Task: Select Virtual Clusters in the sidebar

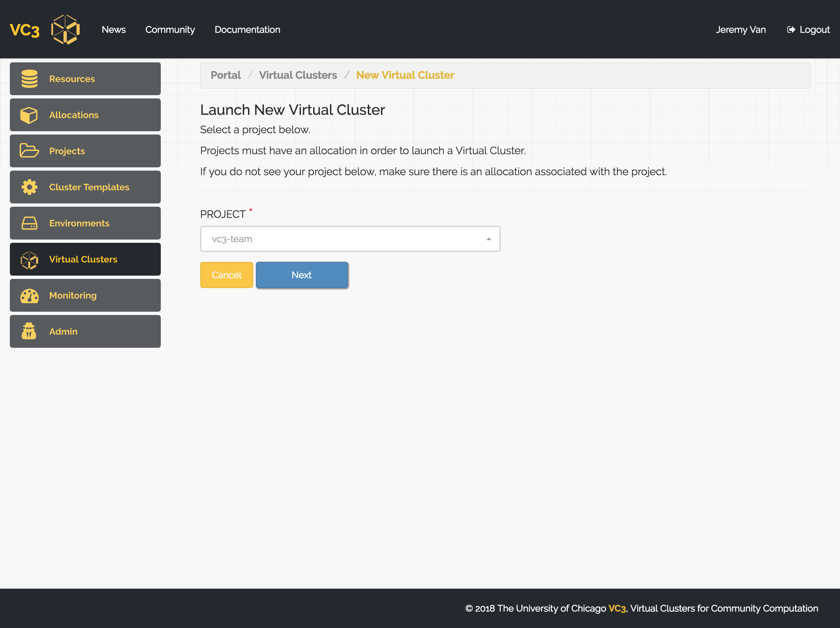Action: click(x=85, y=259)
